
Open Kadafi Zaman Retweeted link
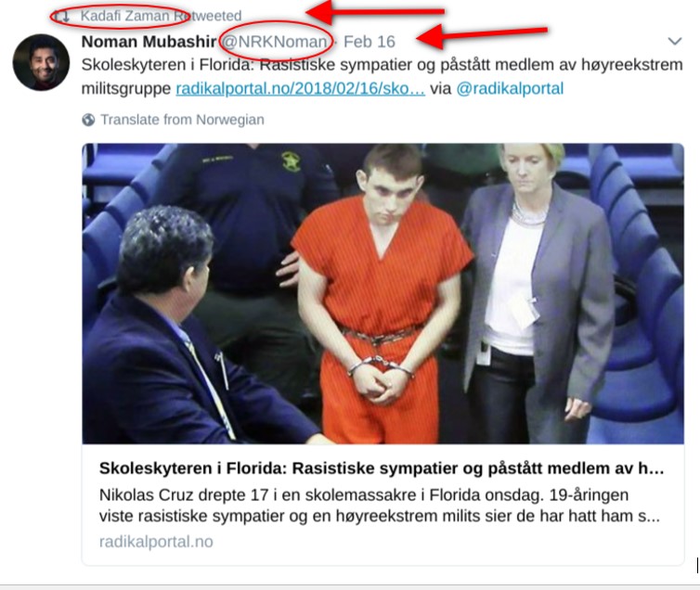coord(161,16)
